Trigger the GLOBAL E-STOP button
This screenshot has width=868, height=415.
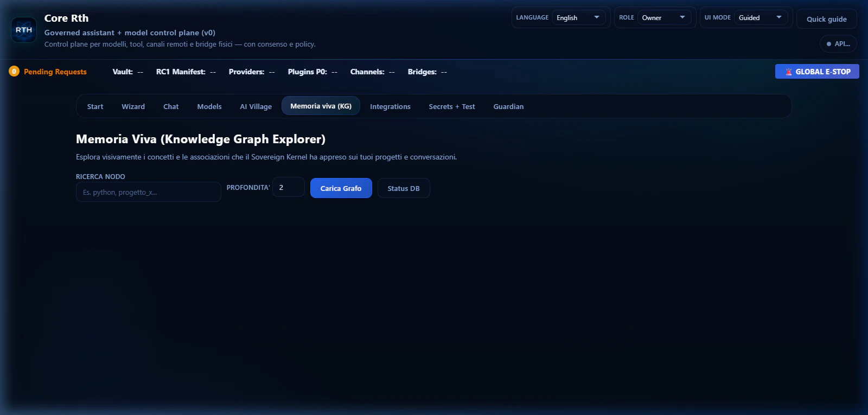(817, 72)
